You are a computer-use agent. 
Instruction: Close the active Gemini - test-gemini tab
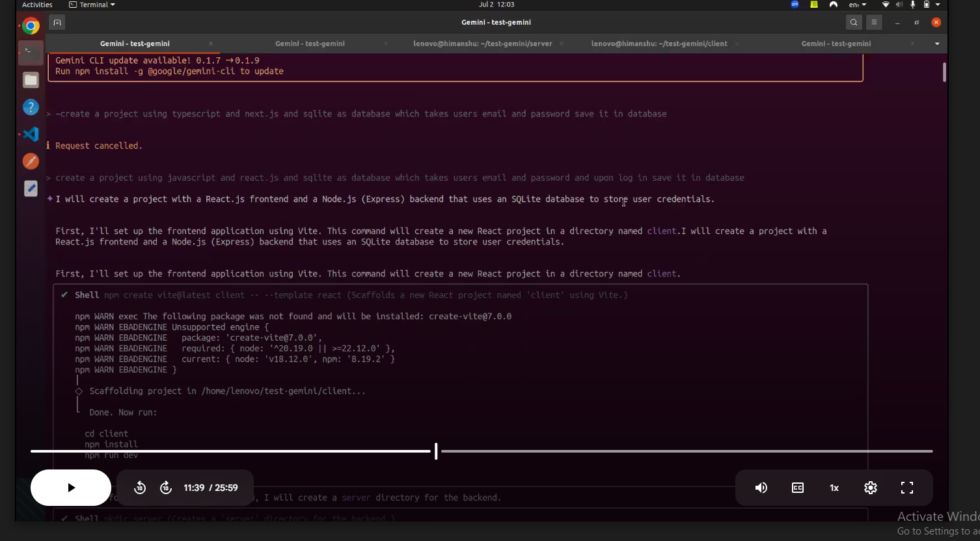tap(210, 44)
